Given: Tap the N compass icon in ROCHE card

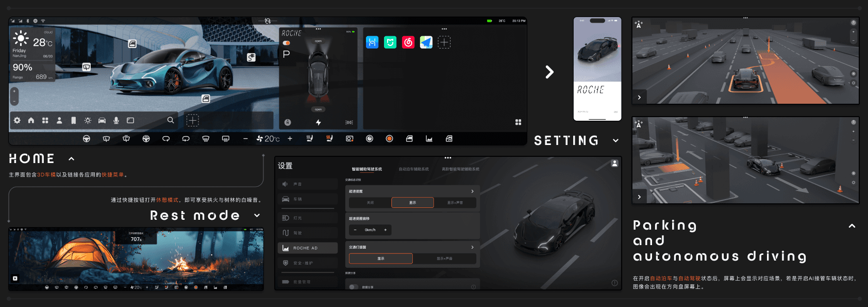Looking at the screenshot, I should point(288,122).
